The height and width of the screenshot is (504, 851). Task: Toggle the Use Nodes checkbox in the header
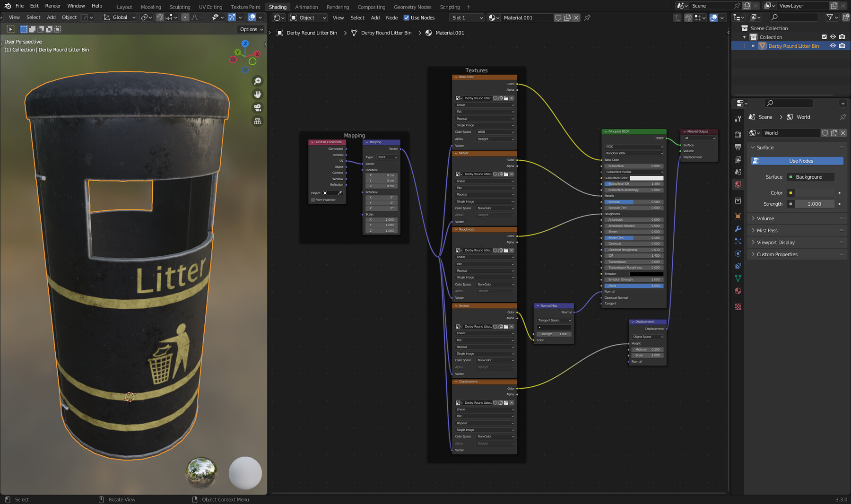coord(407,17)
